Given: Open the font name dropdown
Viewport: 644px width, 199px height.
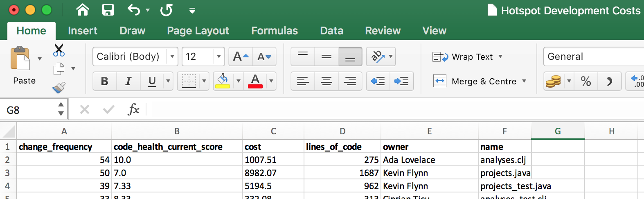Looking at the screenshot, I should click(172, 57).
